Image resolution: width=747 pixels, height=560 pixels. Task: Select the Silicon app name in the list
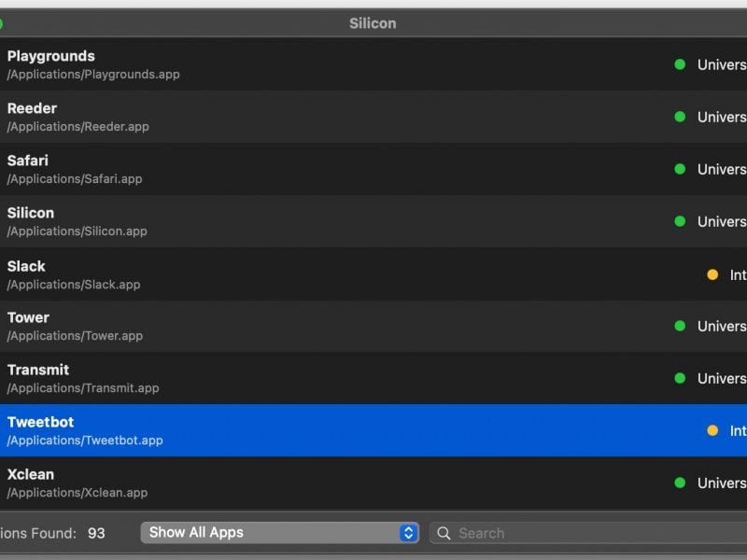pos(31,213)
